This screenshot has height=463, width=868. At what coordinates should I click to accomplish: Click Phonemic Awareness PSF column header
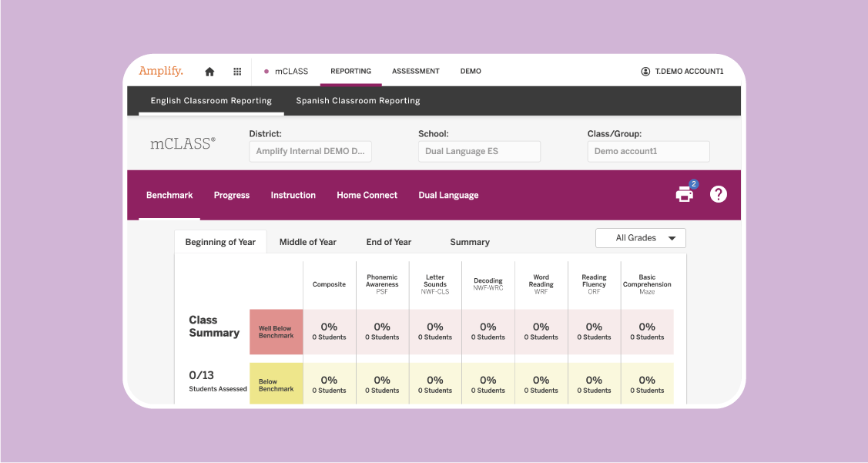click(x=382, y=284)
